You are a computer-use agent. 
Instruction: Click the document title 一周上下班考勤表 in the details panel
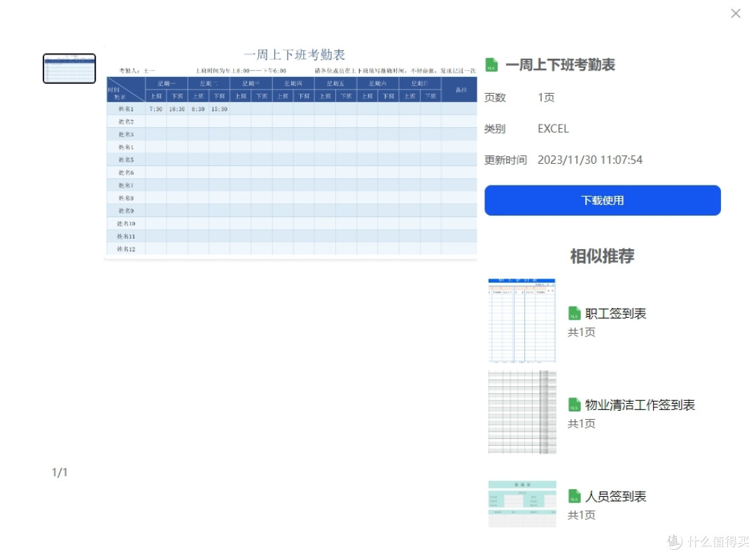(560, 65)
